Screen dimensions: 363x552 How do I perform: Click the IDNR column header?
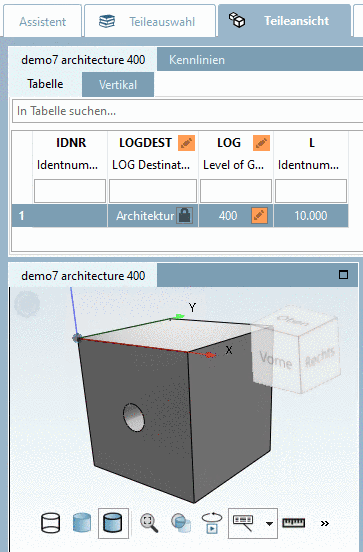(71, 143)
